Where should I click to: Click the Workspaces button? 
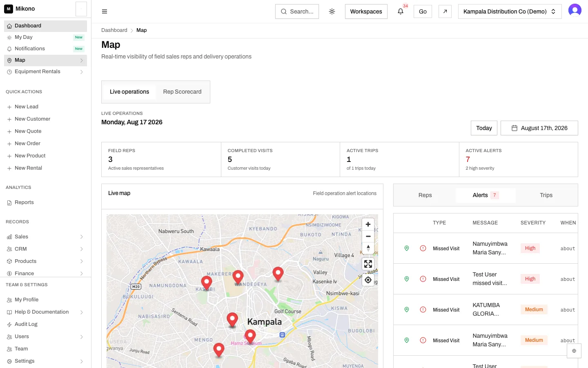click(366, 11)
